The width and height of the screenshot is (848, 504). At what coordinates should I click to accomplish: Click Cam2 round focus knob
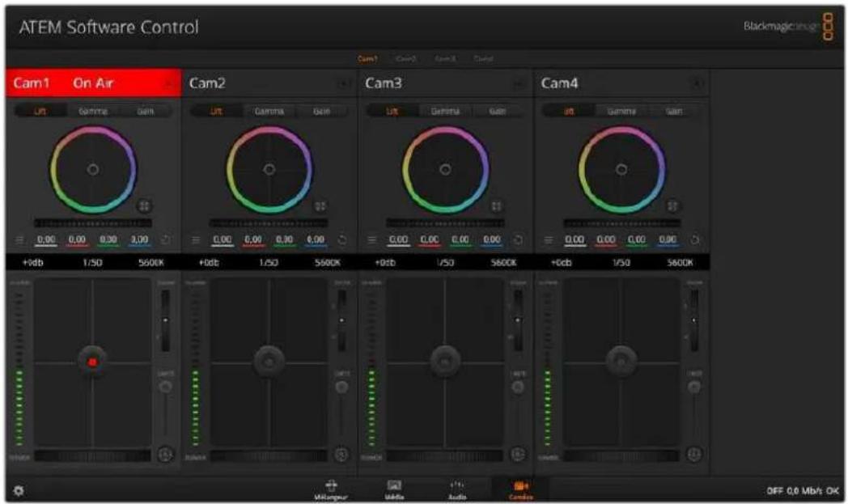(341, 387)
